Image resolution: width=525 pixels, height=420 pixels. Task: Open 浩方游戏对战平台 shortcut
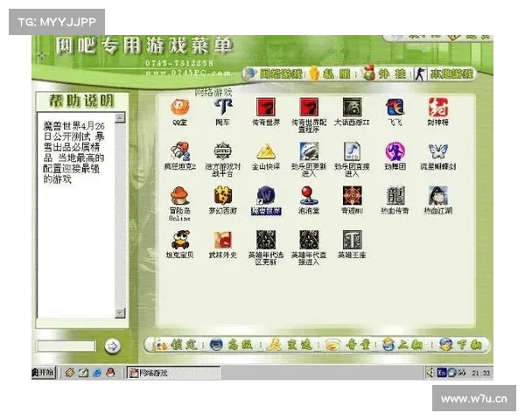(x=222, y=151)
